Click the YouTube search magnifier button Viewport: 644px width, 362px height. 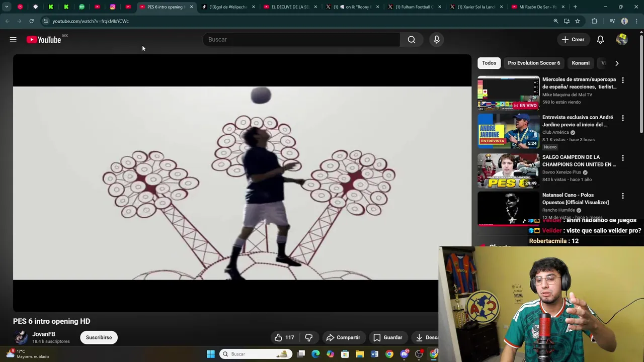tap(412, 40)
